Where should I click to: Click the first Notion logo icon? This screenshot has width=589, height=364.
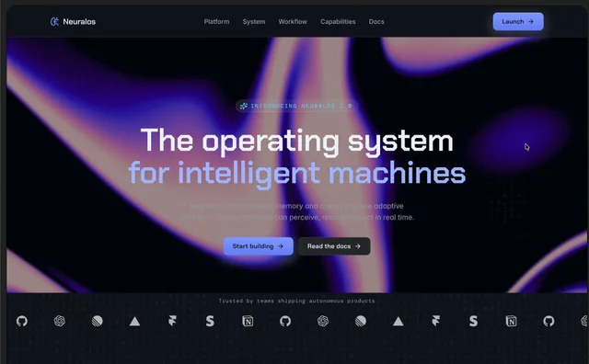(248, 321)
